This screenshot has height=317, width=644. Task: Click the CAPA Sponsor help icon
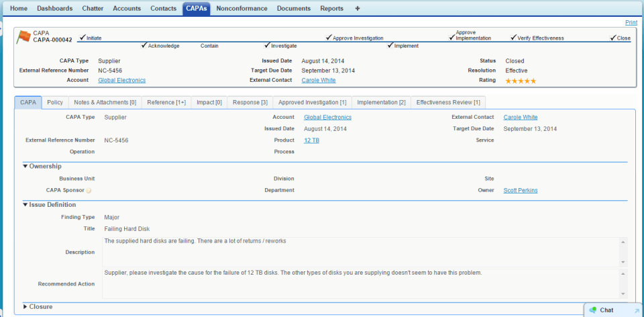(x=89, y=191)
